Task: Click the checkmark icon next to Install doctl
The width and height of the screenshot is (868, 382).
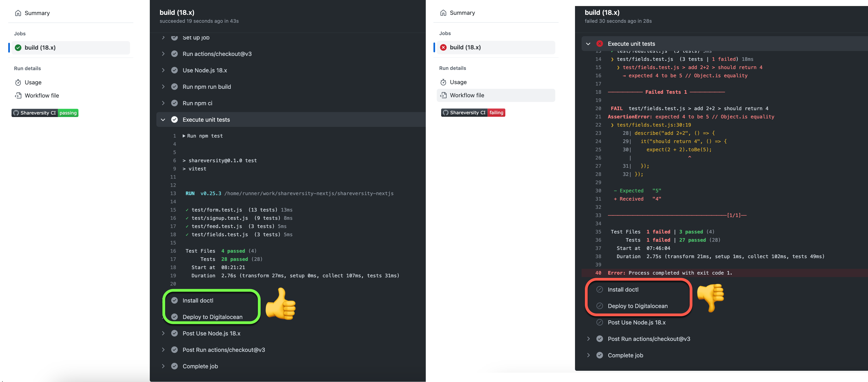Action: (x=174, y=300)
